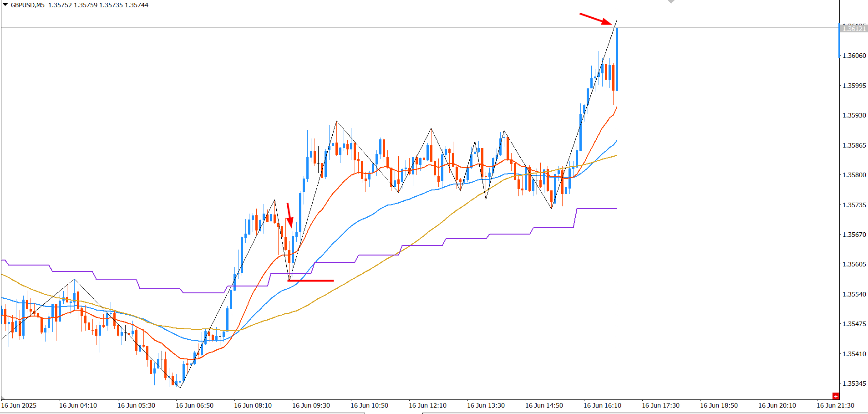Open the chart menu triangle beside GBPUSD,M5
The image size is (868, 414).
[5, 5]
